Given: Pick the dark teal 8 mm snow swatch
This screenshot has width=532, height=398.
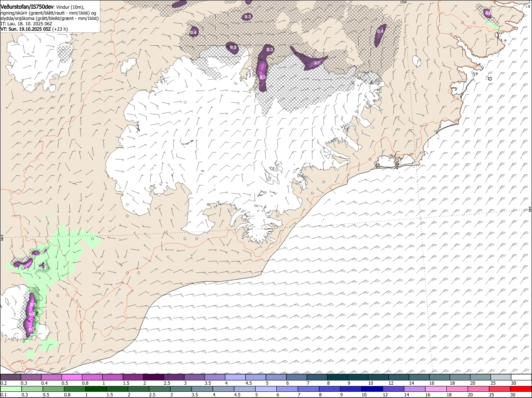Looking at the screenshot, I should click(337, 377).
